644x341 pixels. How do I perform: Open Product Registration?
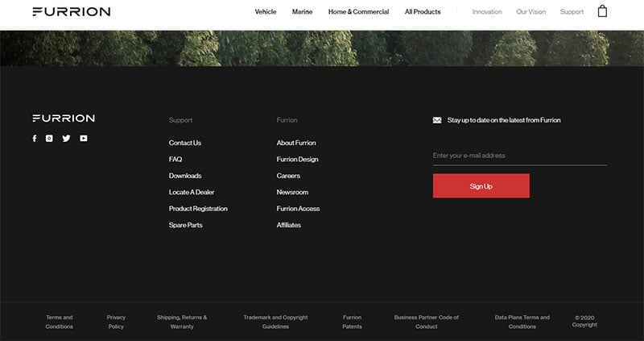[x=198, y=209]
